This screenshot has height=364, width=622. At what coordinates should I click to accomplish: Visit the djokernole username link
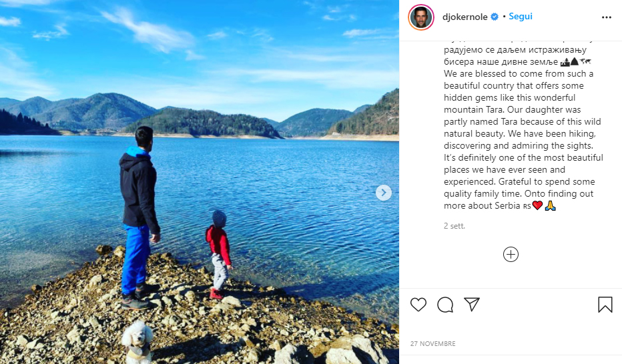click(465, 17)
